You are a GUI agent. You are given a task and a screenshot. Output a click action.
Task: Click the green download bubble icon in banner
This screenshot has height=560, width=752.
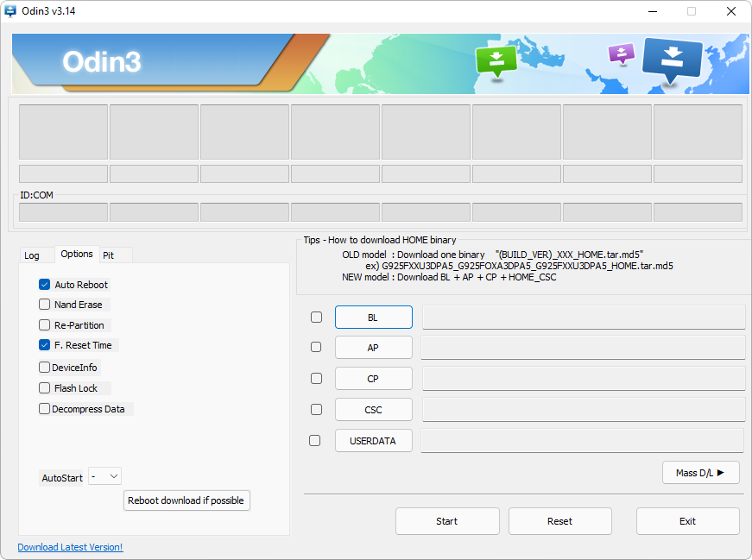(496, 60)
